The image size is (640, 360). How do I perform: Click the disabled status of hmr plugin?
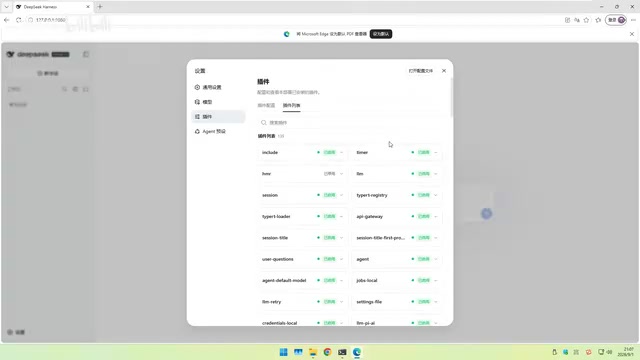pos(329,174)
